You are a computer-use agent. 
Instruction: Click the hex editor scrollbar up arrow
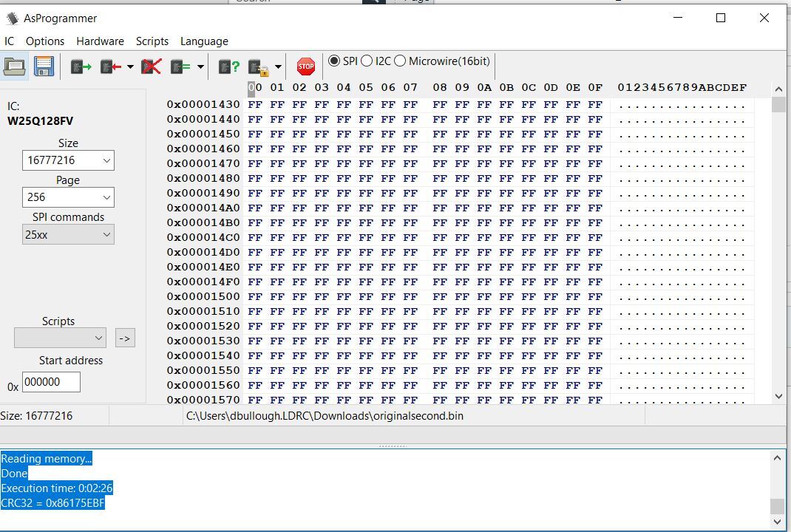pos(778,89)
